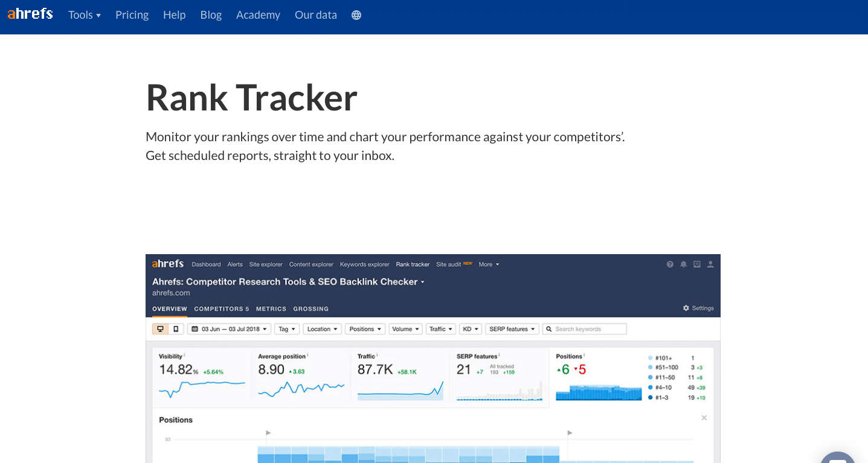
Task: Click the #4–10 legend color dot
Action: [650, 388]
